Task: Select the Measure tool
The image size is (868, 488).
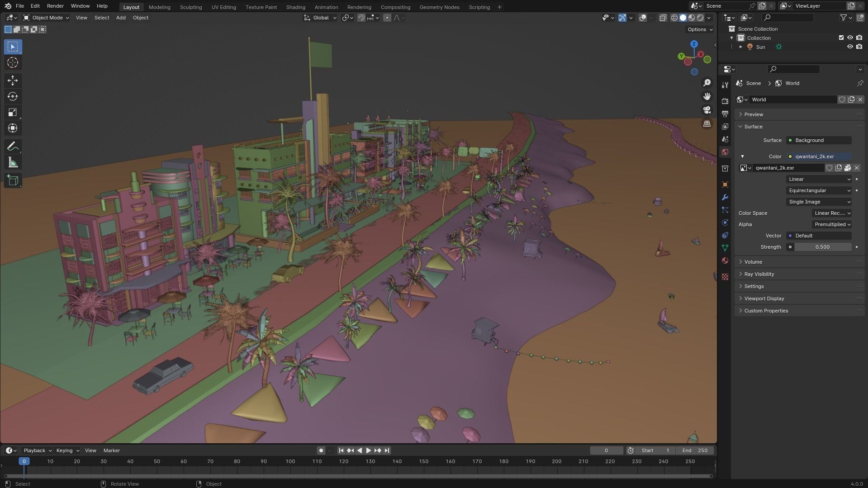Action: point(13,162)
